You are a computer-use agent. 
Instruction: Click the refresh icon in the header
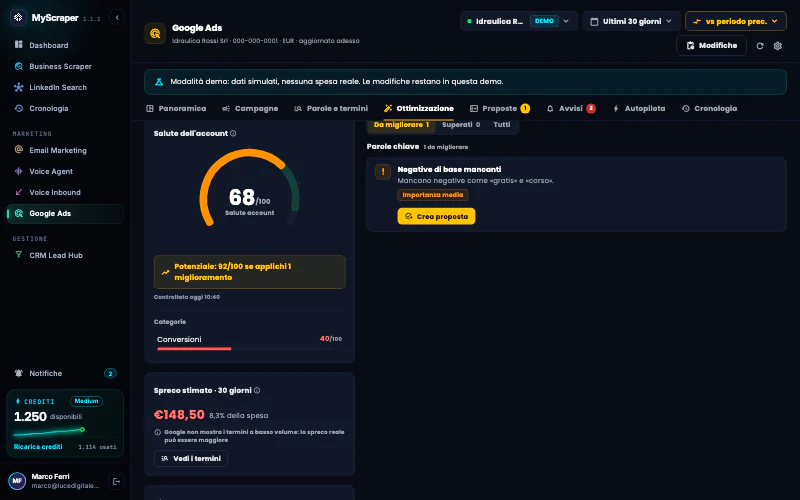pyautogui.click(x=760, y=46)
